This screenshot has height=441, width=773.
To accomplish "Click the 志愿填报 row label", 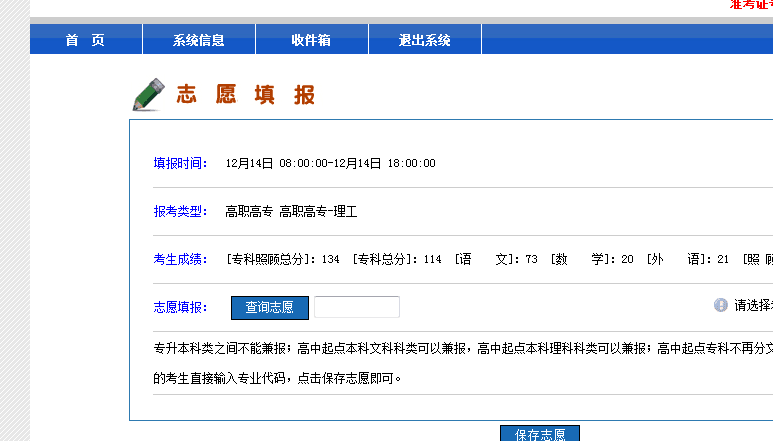I will [x=180, y=307].
